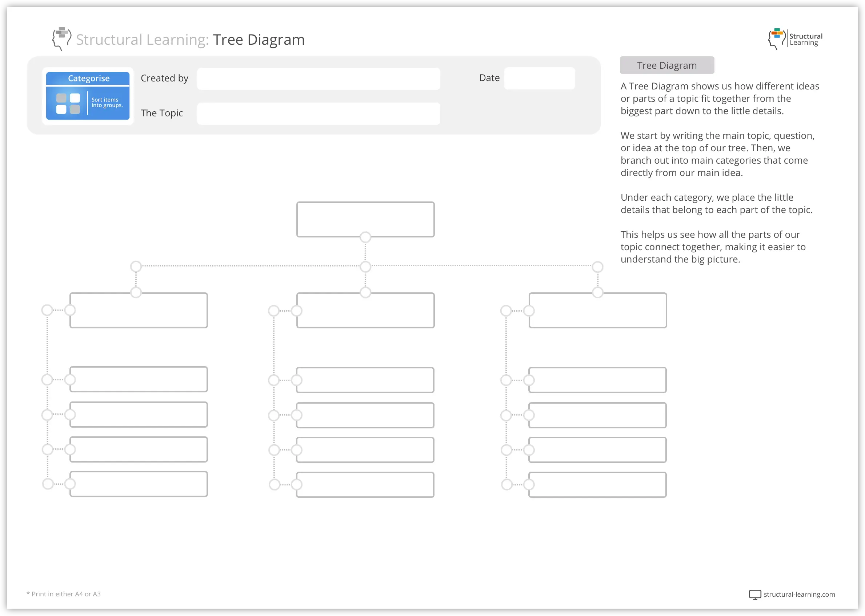Click the bottom detail box in right column
This screenshot has width=865, height=616.
click(x=598, y=484)
